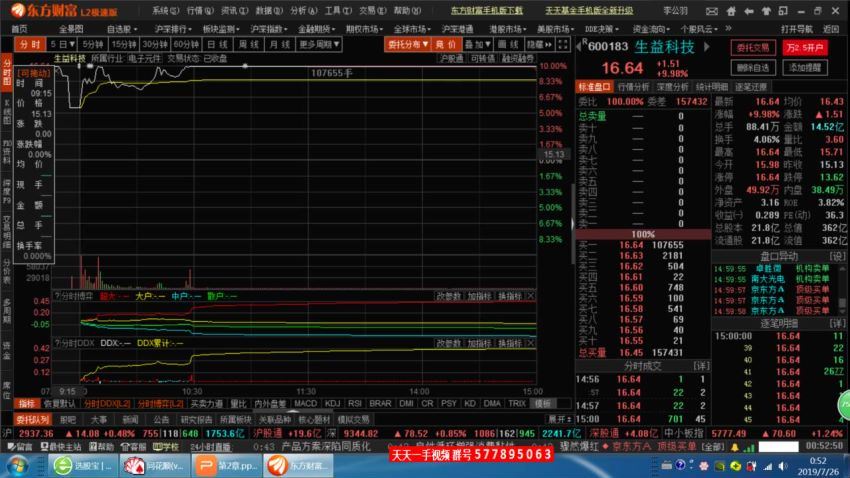Enable the RSI indicator
This screenshot has height=478, width=850.
[355, 403]
